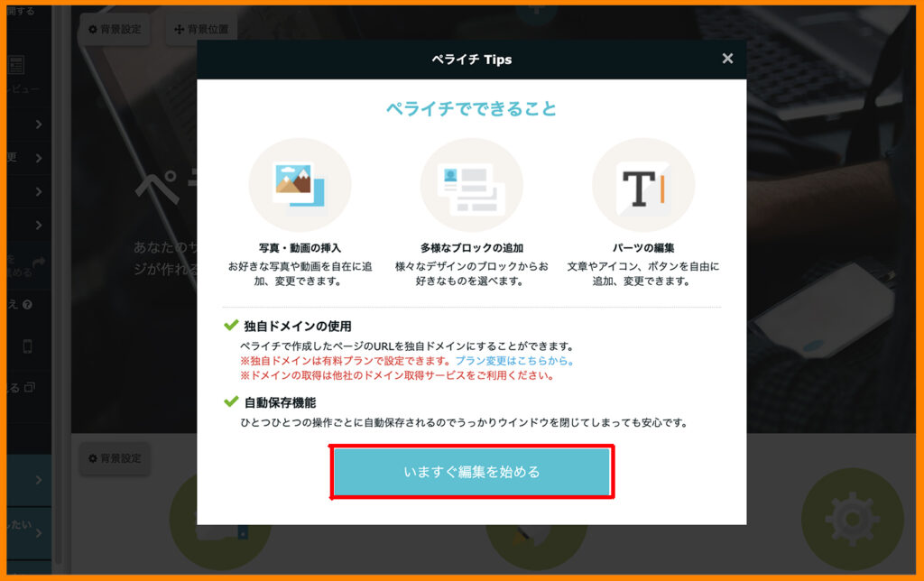
Task: Expand the sidebar row ending in たい
Action: (x=29, y=532)
